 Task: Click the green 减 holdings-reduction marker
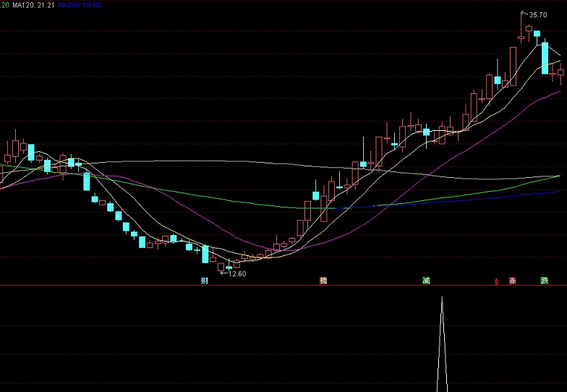click(x=427, y=281)
